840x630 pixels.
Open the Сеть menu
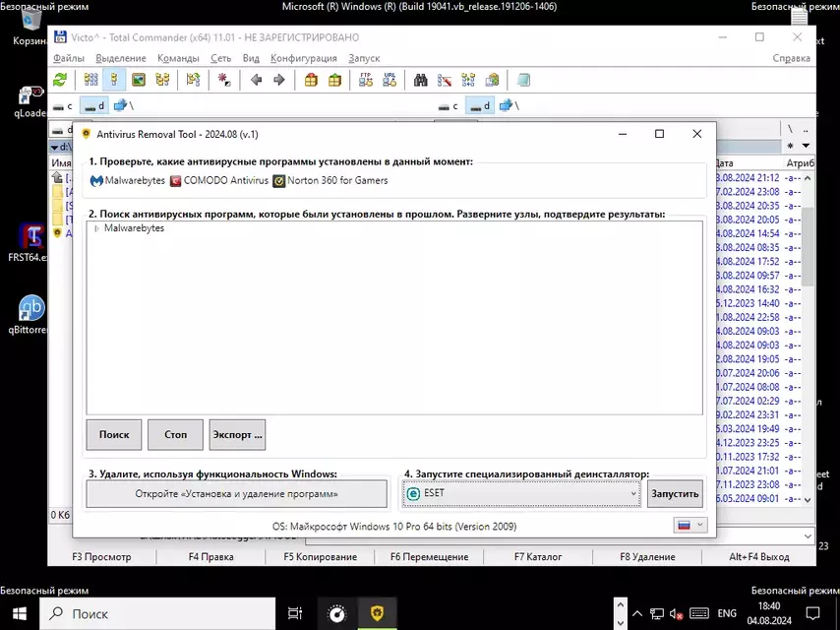220,58
